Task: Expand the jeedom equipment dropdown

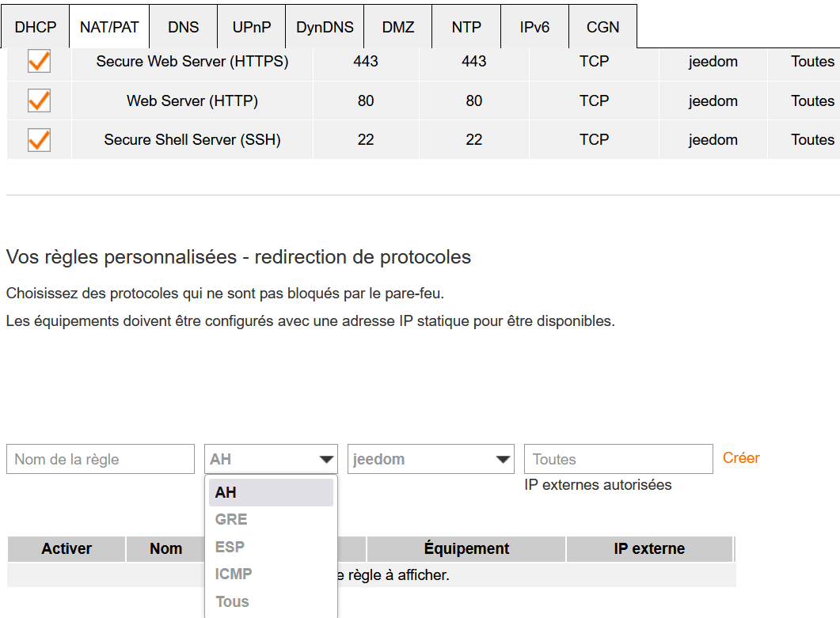Action: click(431, 459)
